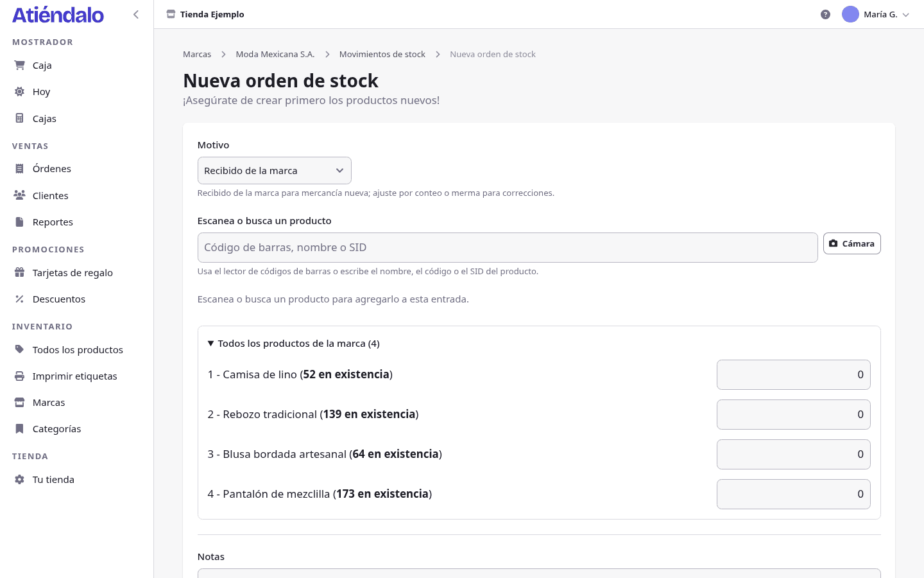924x578 pixels.
Task: Click quantity field for Pantalón de mezclilla
Action: [x=793, y=494]
